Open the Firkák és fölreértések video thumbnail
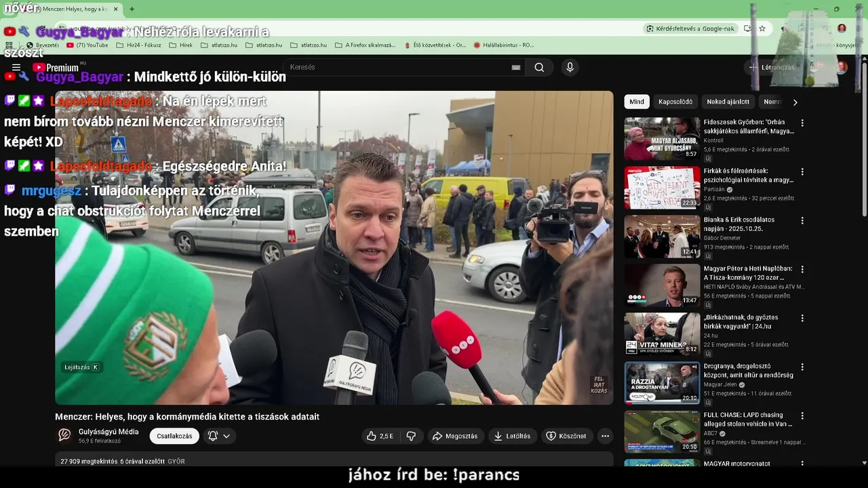Image resolution: width=868 pixels, height=488 pixels. 662,188
